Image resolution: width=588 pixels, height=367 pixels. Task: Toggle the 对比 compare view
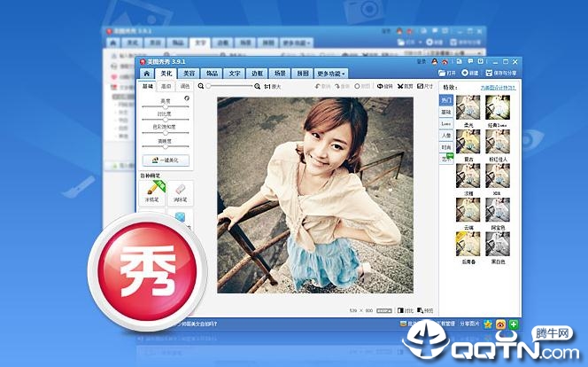tap(406, 311)
